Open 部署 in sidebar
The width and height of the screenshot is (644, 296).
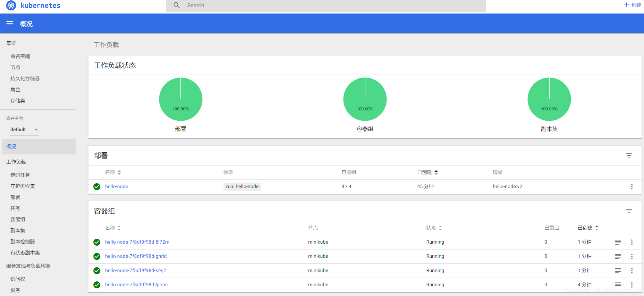tap(15, 197)
